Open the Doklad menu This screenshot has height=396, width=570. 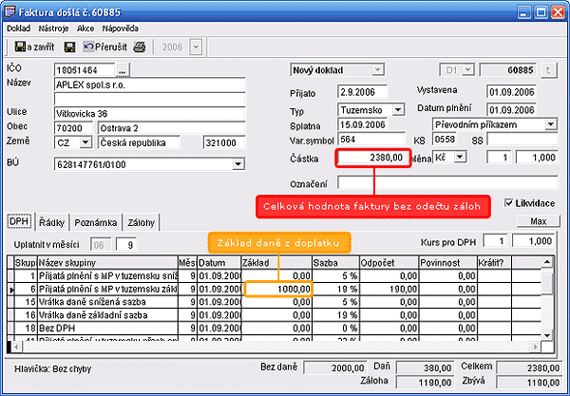pos(19,28)
